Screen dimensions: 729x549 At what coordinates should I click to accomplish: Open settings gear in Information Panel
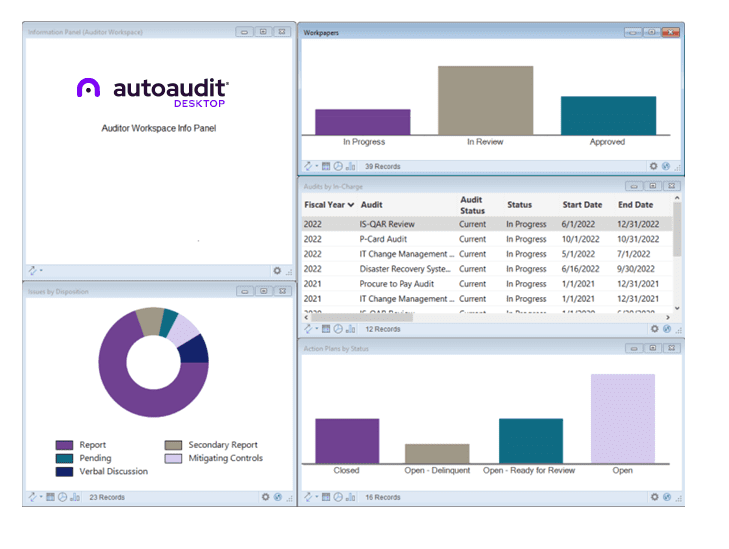pyautogui.click(x=277, y=271)
